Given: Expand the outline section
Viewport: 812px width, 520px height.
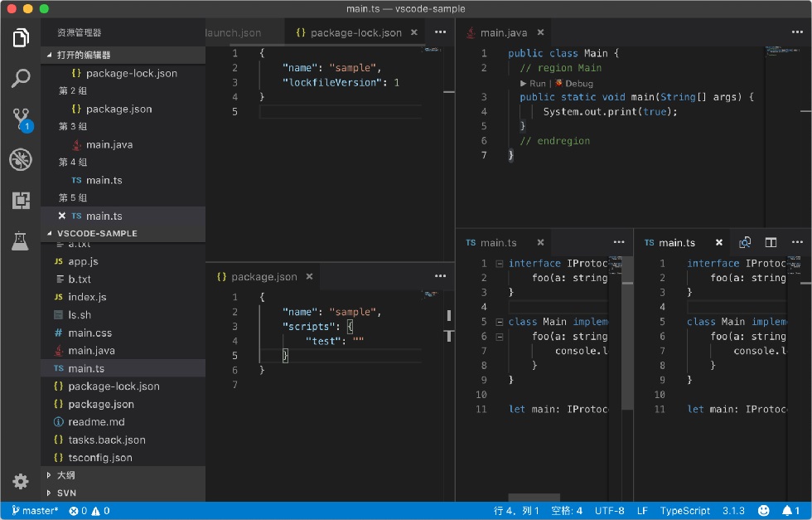Looking at the screenshot, I should pyautogui.click(x=123, y=475).
